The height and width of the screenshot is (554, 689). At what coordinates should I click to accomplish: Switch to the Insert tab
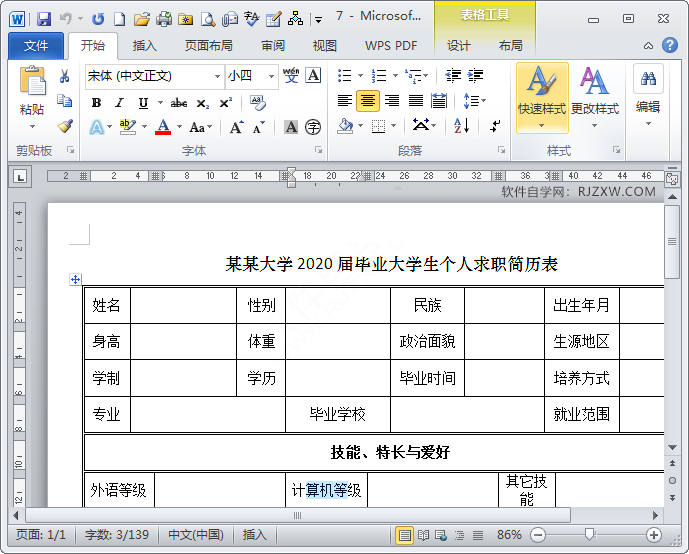point(145,45)
